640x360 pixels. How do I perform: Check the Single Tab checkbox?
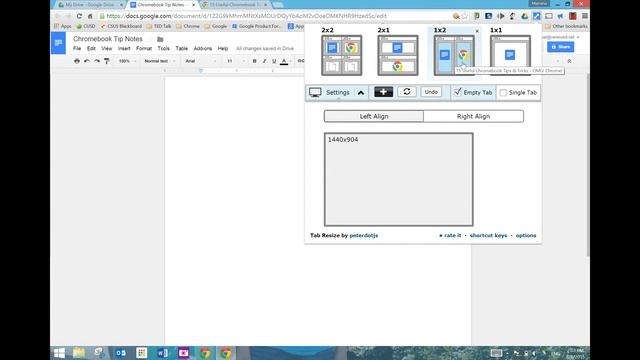503,93
